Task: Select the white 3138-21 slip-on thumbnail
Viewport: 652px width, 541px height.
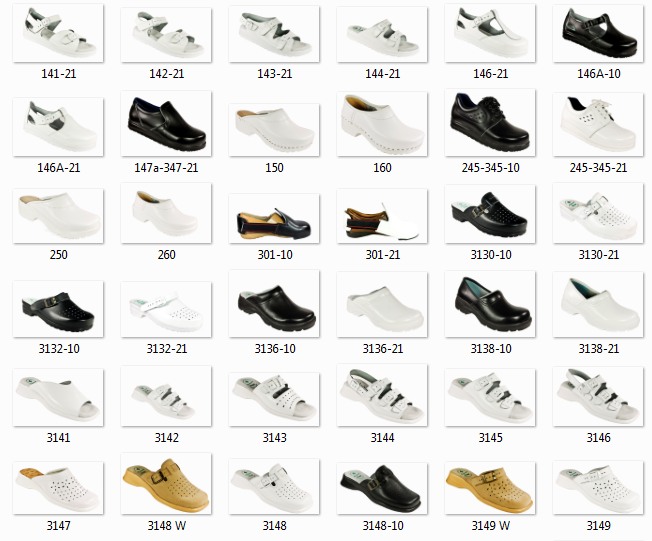Action: (x=598, y=304)
